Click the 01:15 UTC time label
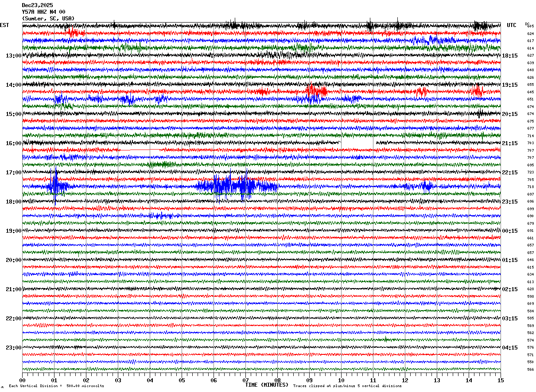Viewport: 536px width, 392px height. tap(510, 260)
